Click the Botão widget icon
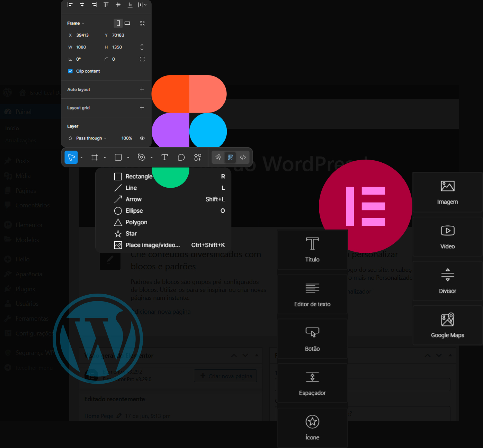 coord(312,332)
